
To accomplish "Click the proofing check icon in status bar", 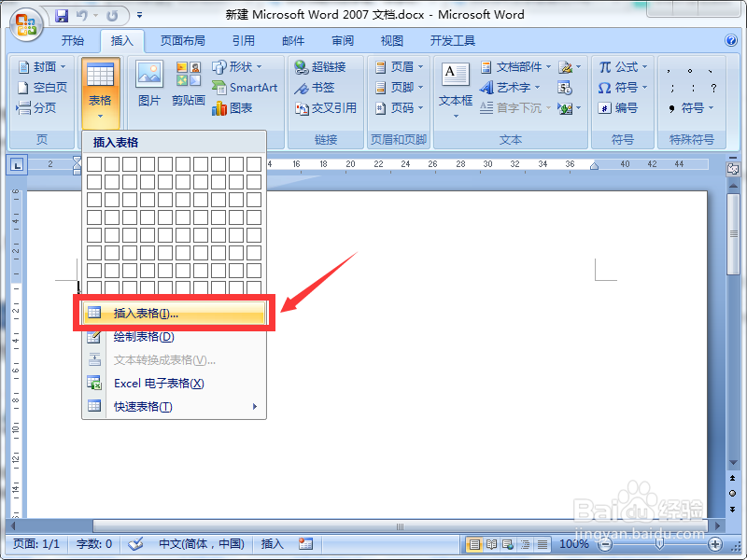I will click(135, 544).
